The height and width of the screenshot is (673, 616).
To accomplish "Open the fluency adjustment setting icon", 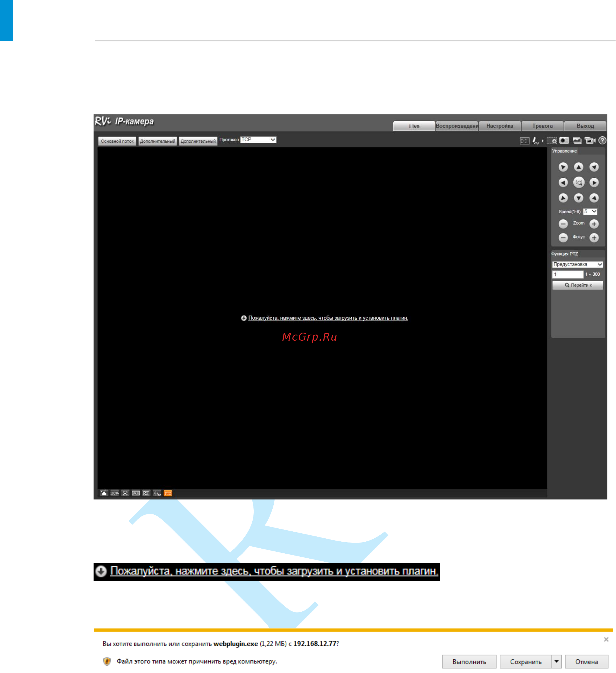I will [x=146, y=493].
